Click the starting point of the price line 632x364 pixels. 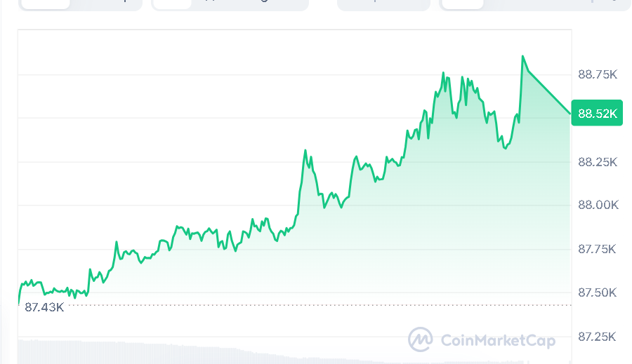(x=18, y=303)
